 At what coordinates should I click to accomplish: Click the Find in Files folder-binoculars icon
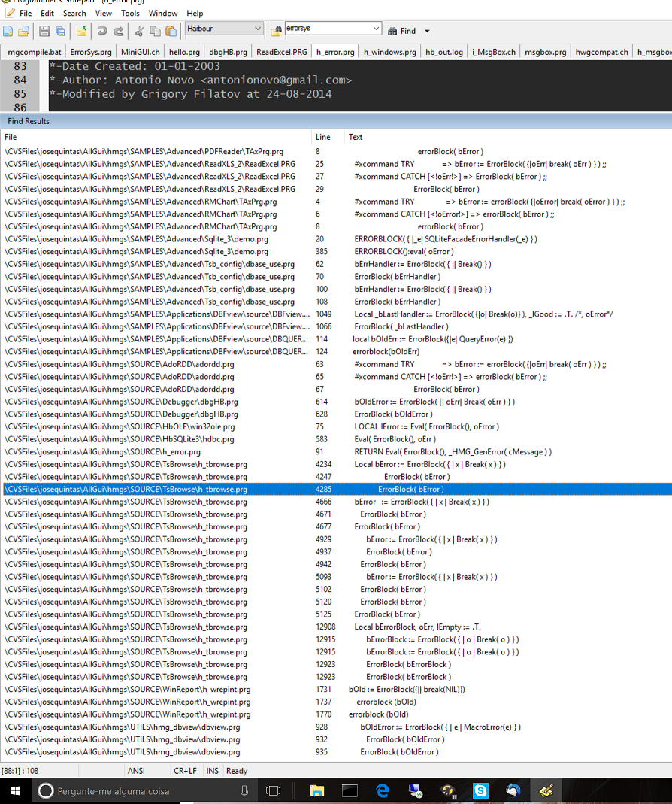pos(276,31)
